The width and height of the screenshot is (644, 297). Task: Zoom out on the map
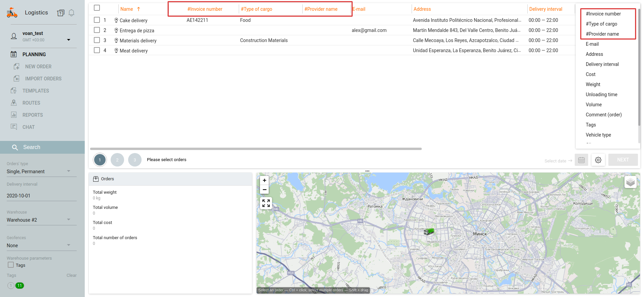264,190
